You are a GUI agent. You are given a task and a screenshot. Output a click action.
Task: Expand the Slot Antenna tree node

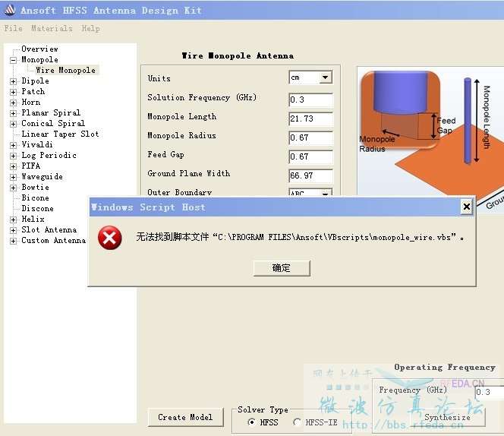tap(13, 230)
